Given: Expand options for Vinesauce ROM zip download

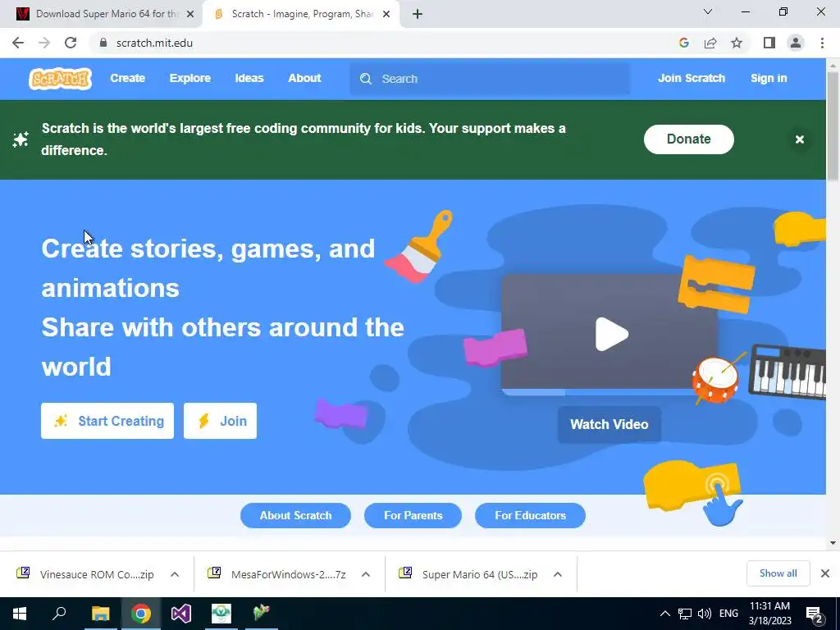Looking at the screenshot, I should click(x=175, y=574).
